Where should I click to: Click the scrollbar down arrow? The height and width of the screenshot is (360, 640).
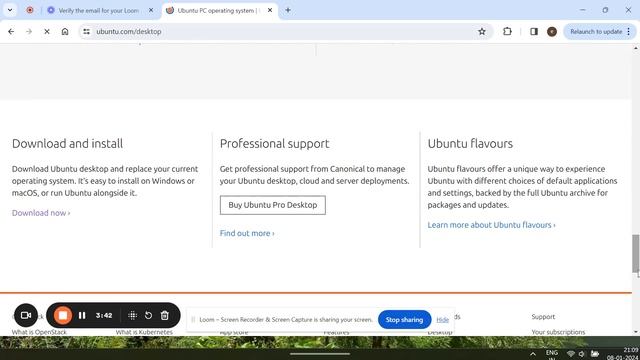(x=636, y=332)
